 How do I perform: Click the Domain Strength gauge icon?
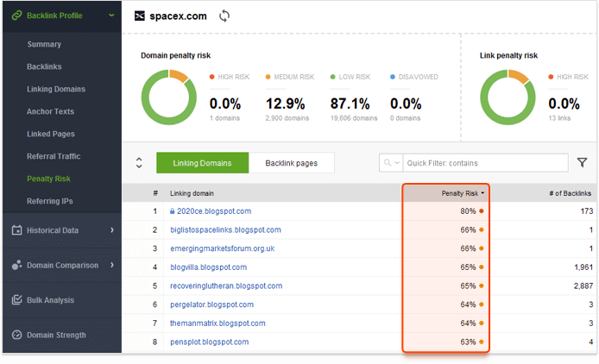(16, 335)
